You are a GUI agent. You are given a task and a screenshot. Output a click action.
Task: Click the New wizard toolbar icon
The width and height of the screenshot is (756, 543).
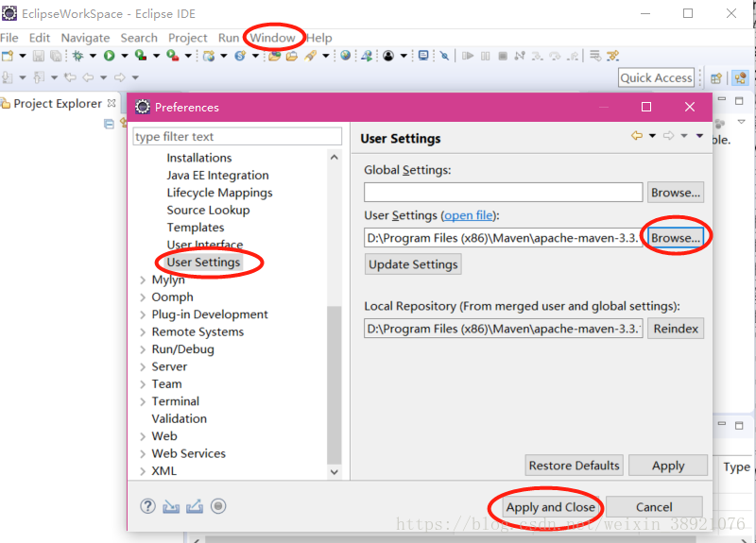point(8,56)
